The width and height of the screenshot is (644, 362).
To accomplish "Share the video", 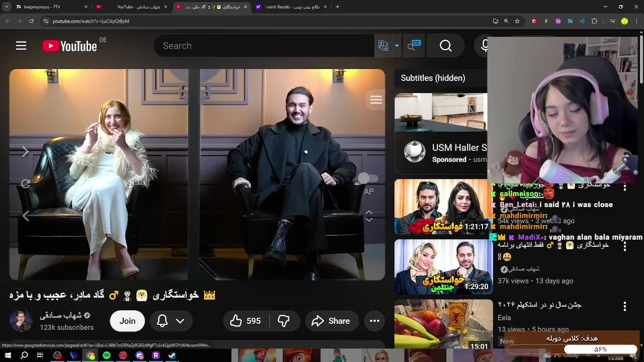I will point(332,321).
